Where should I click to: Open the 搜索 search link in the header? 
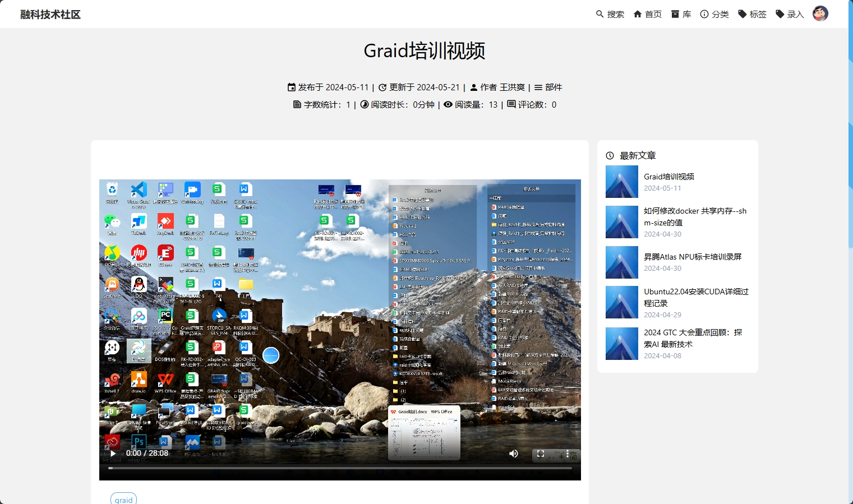tap(610, 14)
